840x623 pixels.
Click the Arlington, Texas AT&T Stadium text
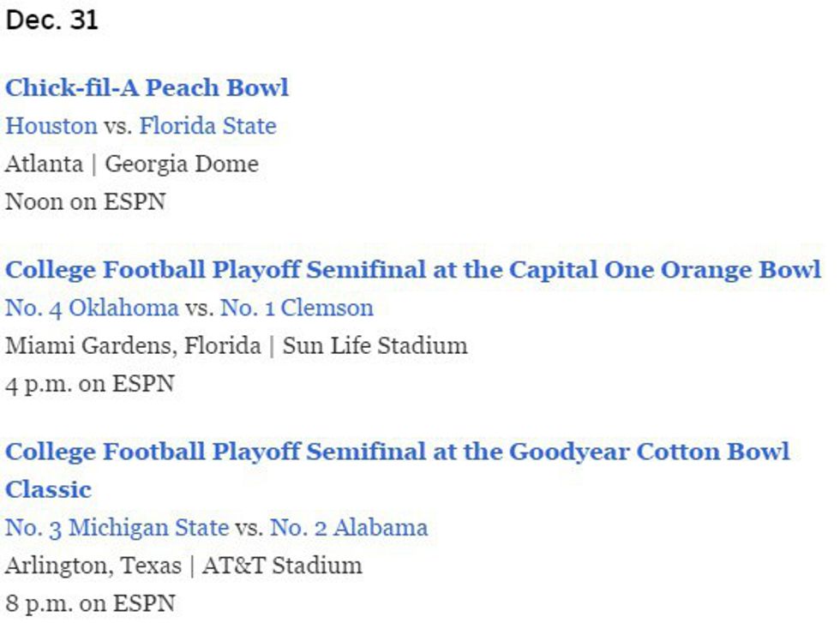pos(183,566)
